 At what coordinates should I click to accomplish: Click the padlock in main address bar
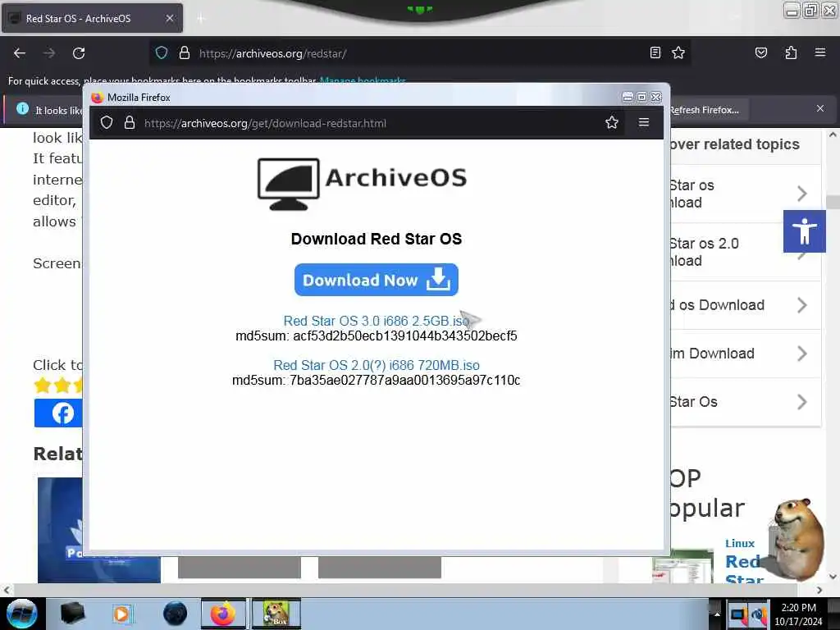(185, 52)
